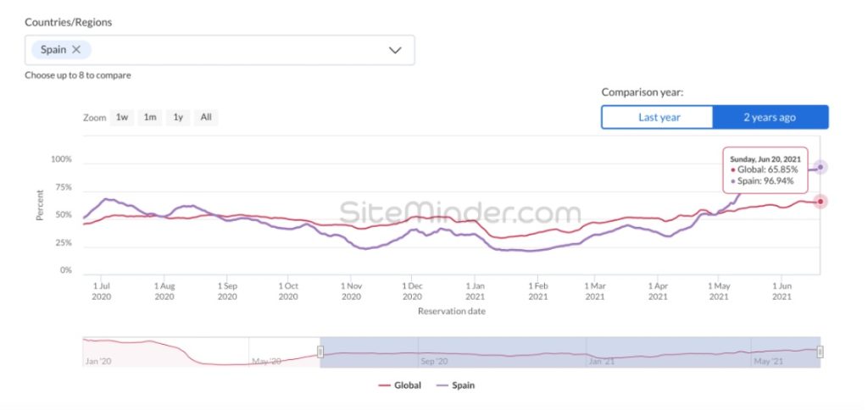Click the Spain tag chip
Viewport: 868px width, 410px height.
coord(53,50)
